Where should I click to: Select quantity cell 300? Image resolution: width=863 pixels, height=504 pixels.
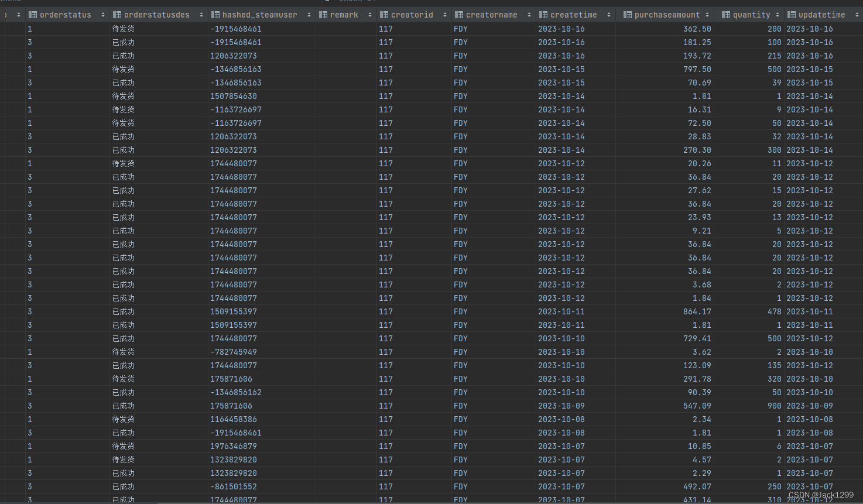(775, 150)
